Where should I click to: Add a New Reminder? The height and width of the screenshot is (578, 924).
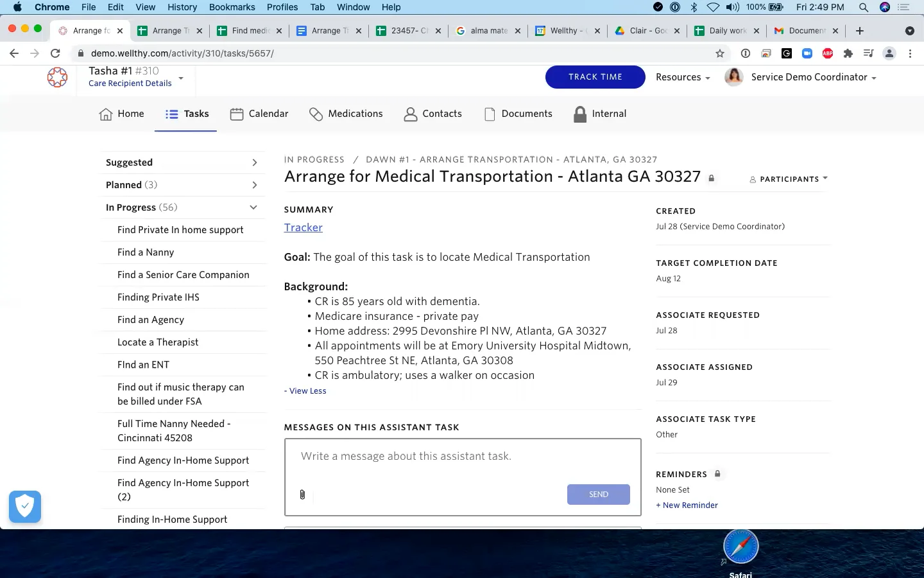(x=687, y=505)
